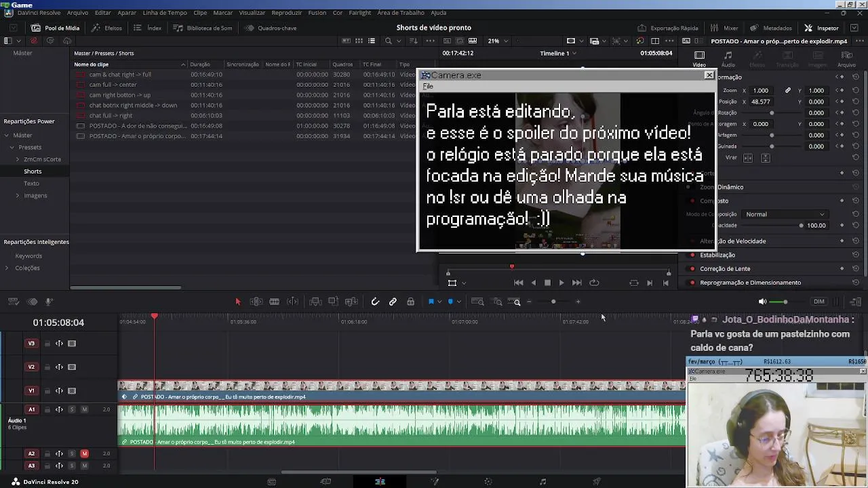The image size is (868, 488).
Task: Flip clip horizontally with Virar icon
Action: (x=748, y=158)
